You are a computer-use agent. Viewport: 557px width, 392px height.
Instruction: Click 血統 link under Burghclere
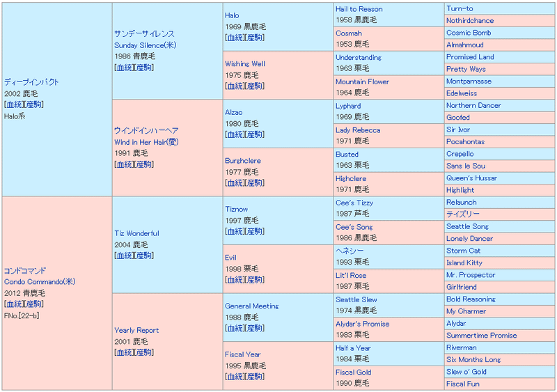pos(235,183)
